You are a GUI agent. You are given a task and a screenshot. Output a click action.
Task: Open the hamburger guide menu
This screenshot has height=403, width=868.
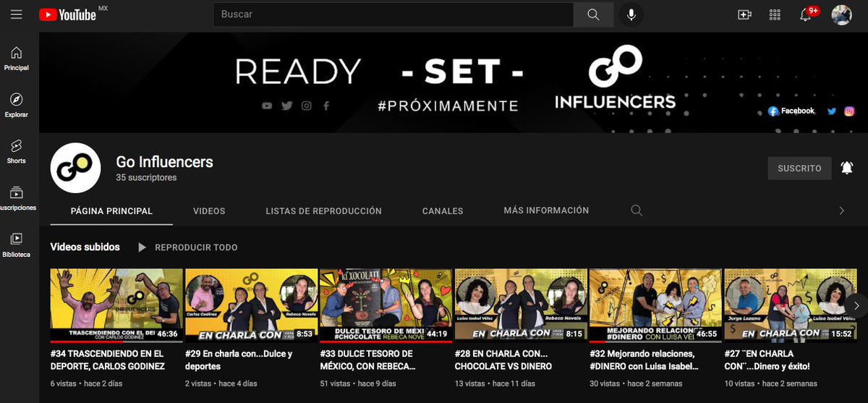pyautogui.click(x=16, y=14)
